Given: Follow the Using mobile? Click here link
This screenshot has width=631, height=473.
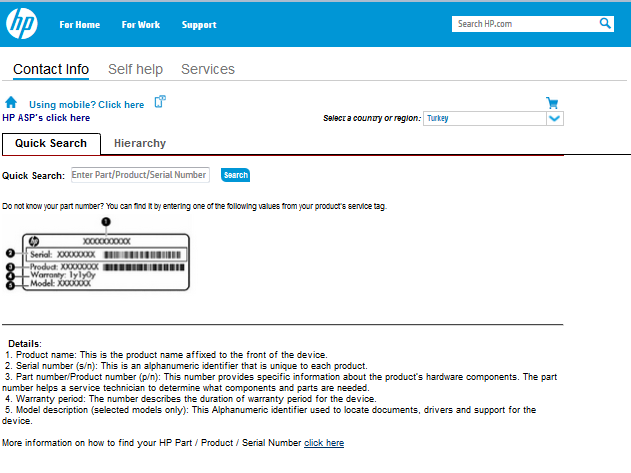Looking at the screenshot, I should click(86, 104).
